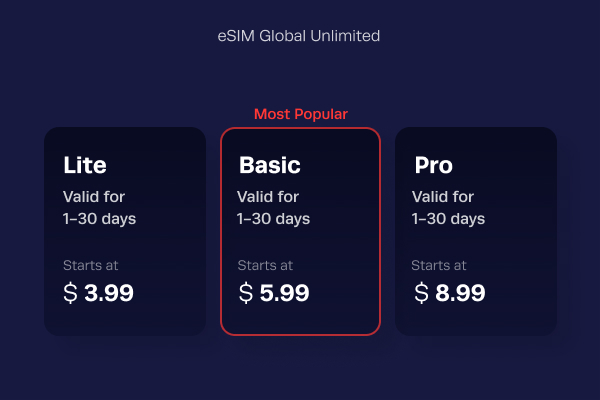Click the dollar sign on Lite card

click(x=70, y=293)
